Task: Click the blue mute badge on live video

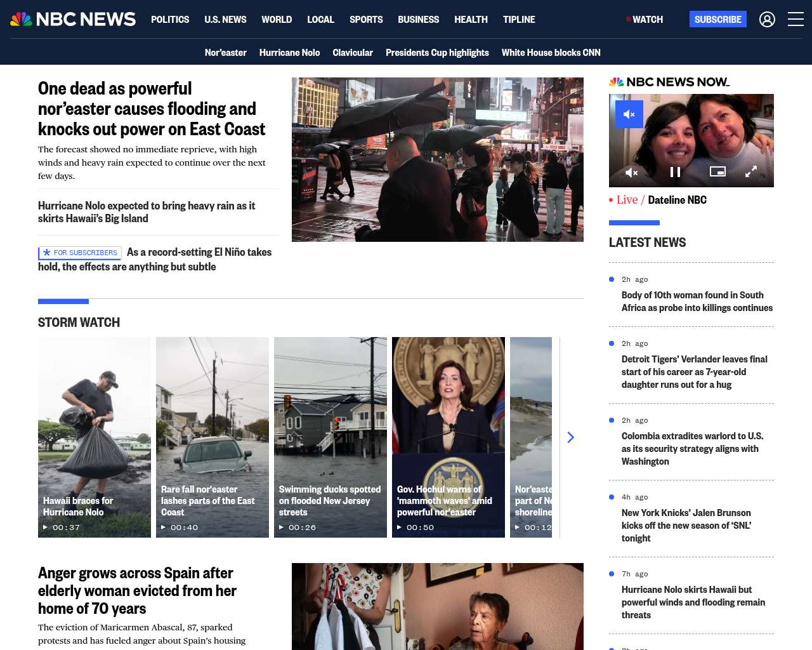Action: pyautogui.click(x=629, y=114)
